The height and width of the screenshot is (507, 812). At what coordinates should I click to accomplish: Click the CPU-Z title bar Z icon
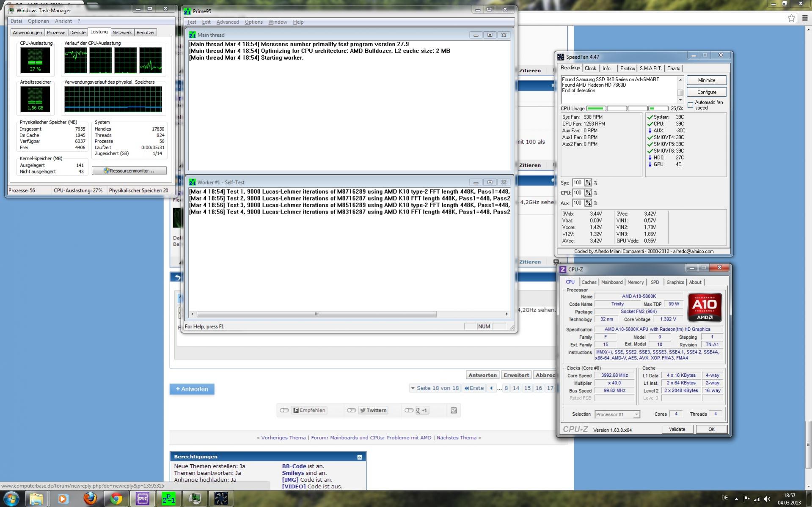563,269
